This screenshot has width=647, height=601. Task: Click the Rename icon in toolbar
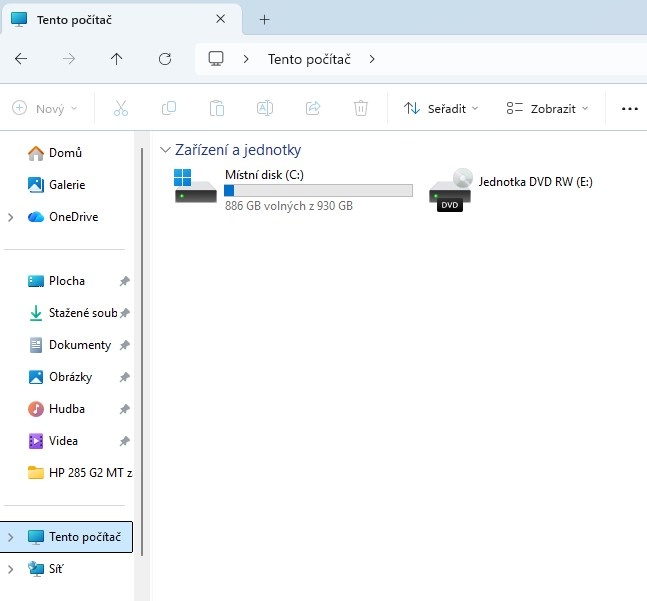[265, 108]
